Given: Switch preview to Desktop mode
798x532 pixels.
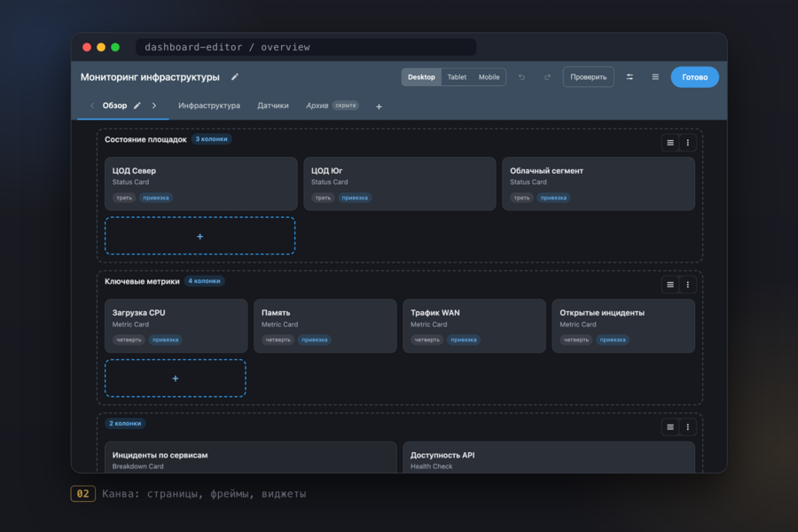Looking at the screenshot, I should pos(421,77).
